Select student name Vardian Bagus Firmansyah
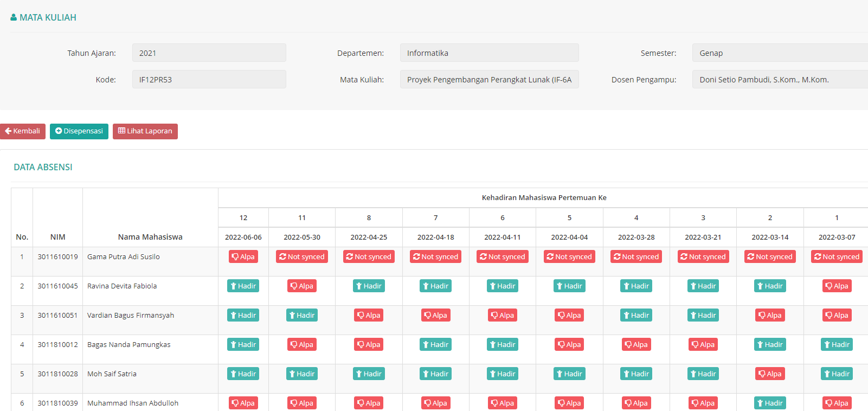 pos(131,315)
